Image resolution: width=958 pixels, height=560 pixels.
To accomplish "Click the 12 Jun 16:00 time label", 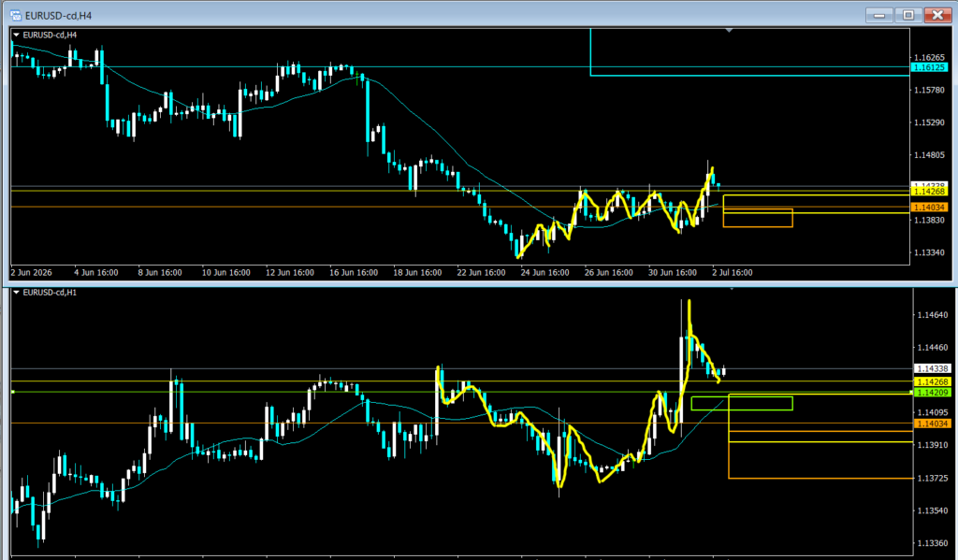I will [290, 272].
